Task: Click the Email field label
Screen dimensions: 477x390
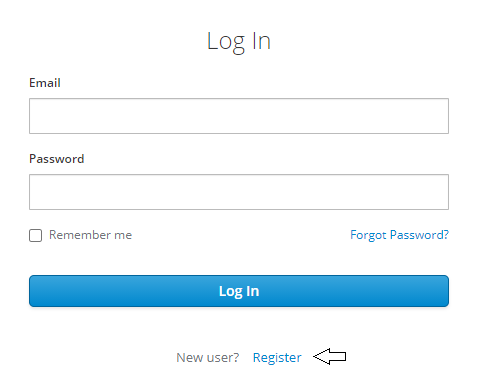Action: coord(45,83)
